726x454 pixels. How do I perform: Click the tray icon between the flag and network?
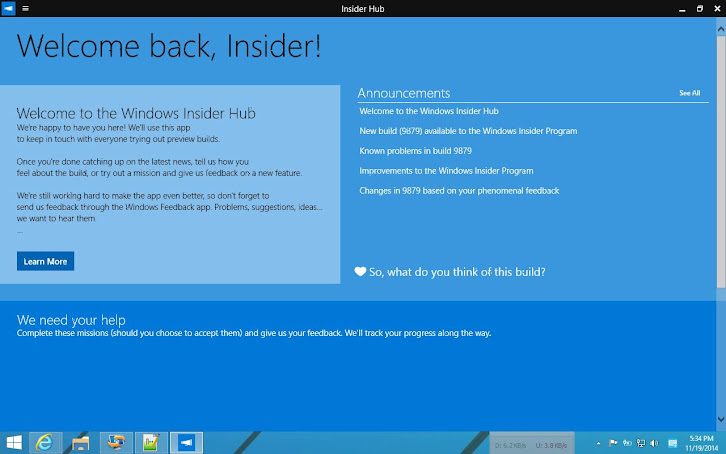[627, 443]
